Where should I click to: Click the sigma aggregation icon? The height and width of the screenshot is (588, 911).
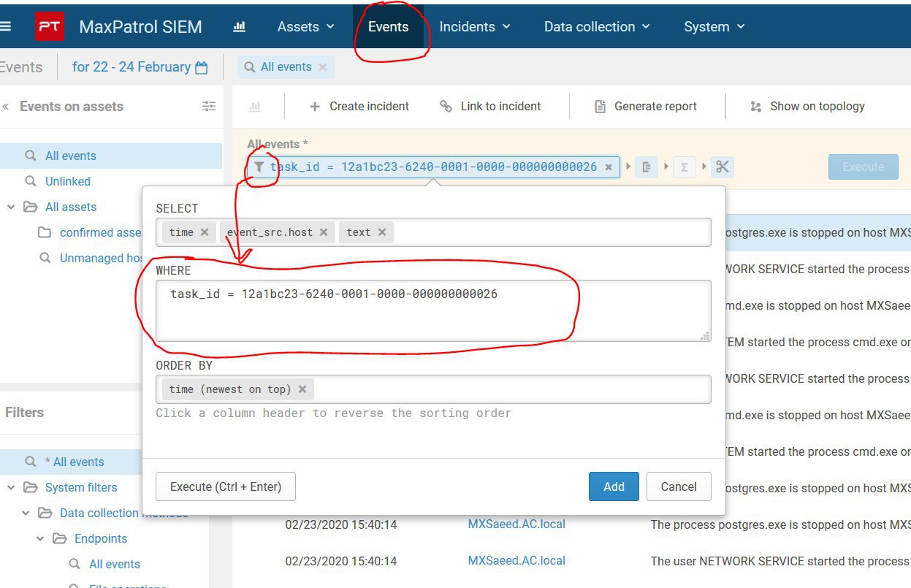pyautogui.click(x=685, y=167)
